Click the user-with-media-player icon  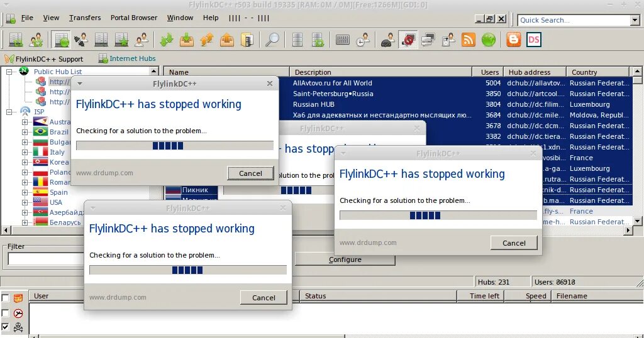pyautogui.click(x=448, y=40)
